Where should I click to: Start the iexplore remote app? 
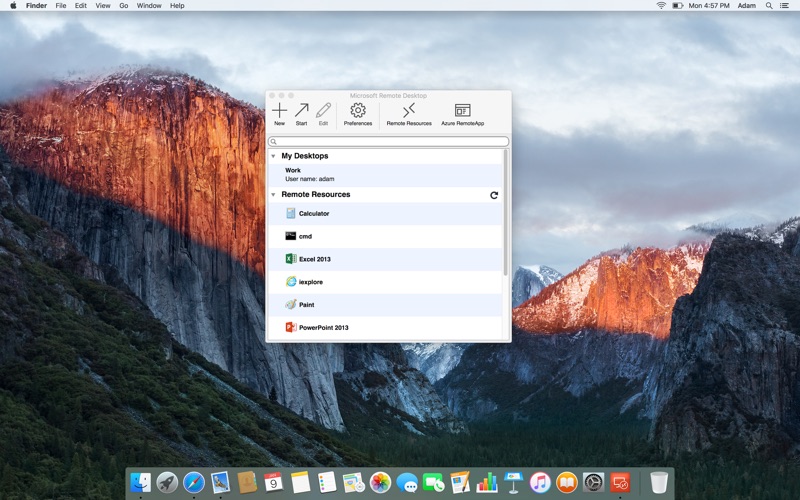(310, 282)
